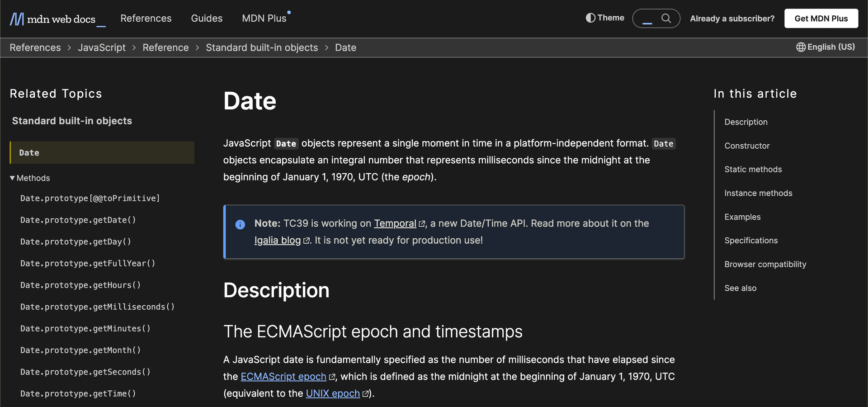Click the external link icon next to UNIX epoch

click(x=365, y=394)
